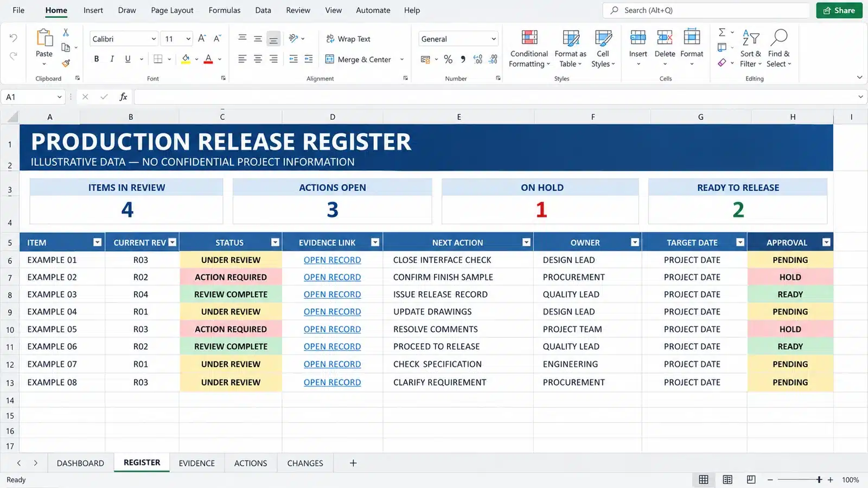Toggle Center horizontal alignment

pyautogui.click(x=258, y=59)
